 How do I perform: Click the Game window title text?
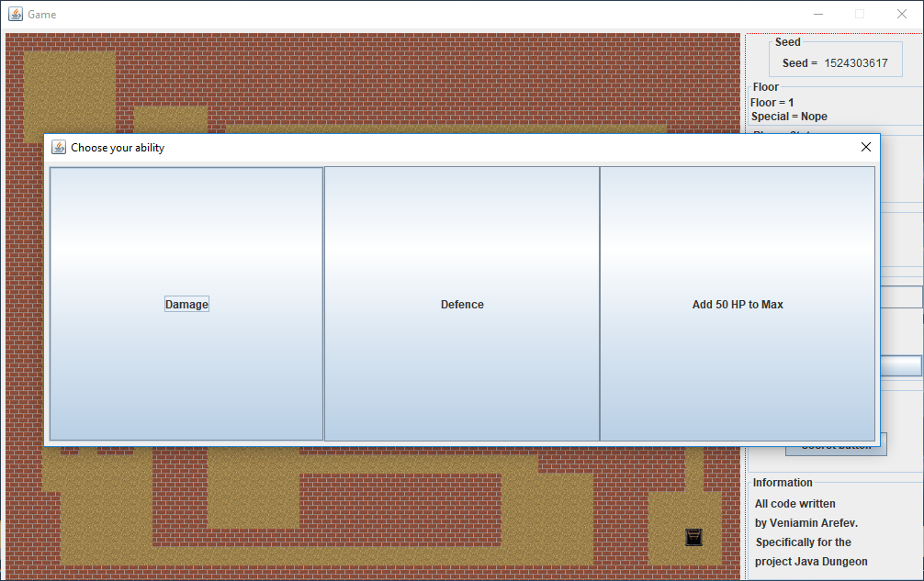[x=41, y=15]
